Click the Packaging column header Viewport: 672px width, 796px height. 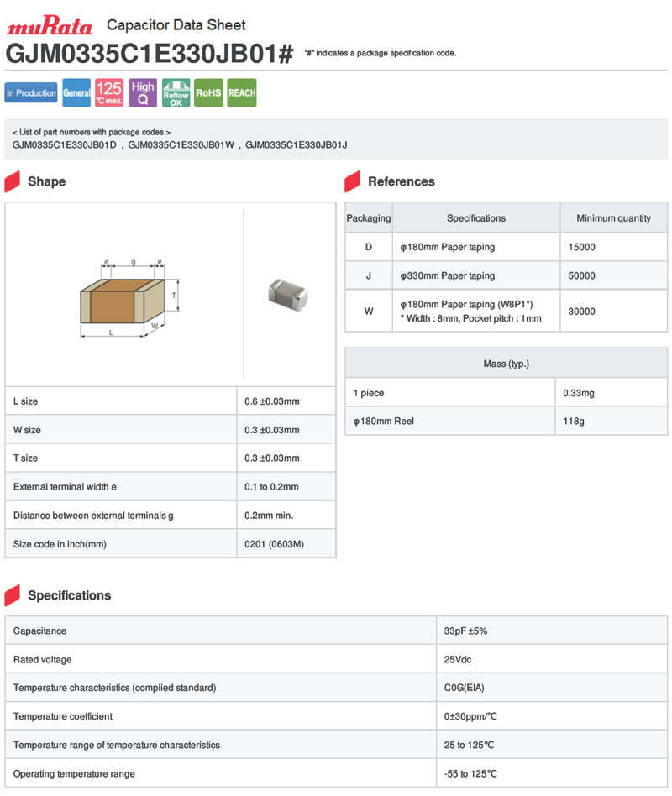pyautogui.click(x=369, y=218)
